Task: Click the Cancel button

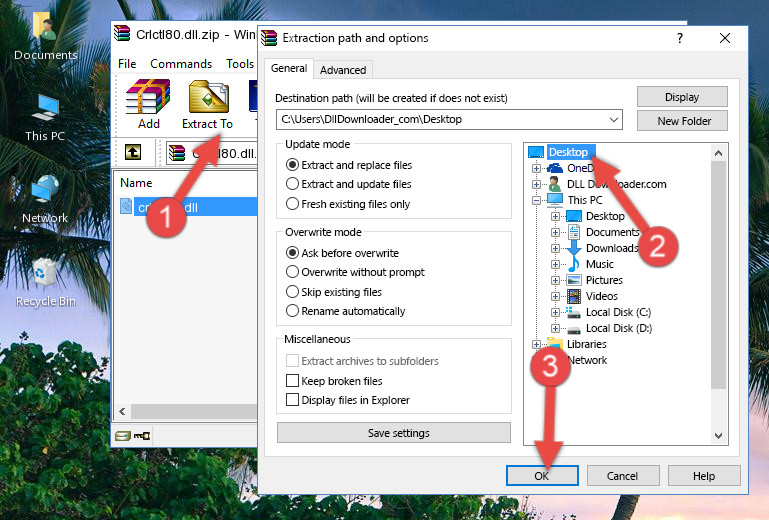Action: pyautogui.click(x=622, y=475)
